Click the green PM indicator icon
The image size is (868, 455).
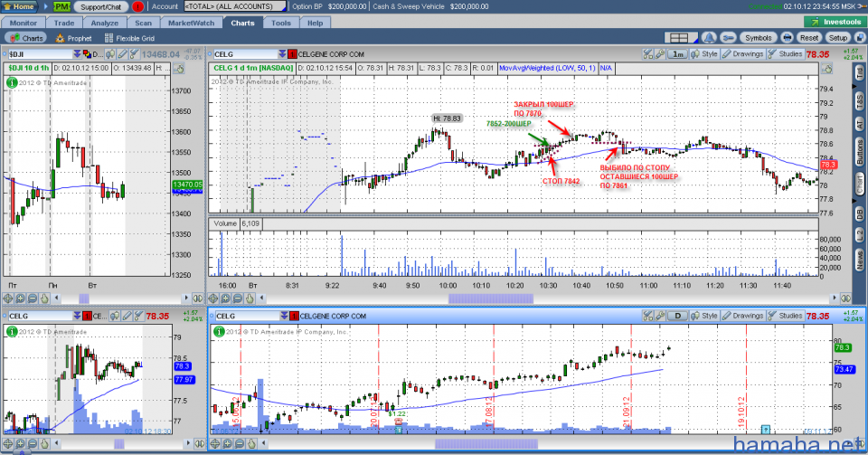pyautogui.click(x=61, y=6)
